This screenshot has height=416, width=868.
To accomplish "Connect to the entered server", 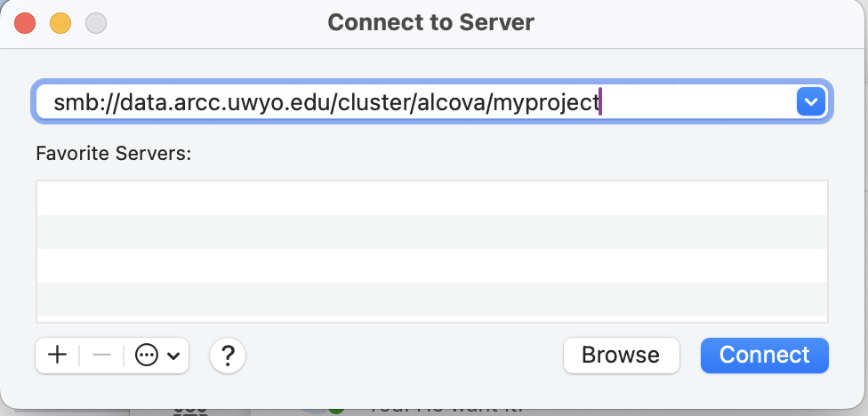I will (764, 356).
